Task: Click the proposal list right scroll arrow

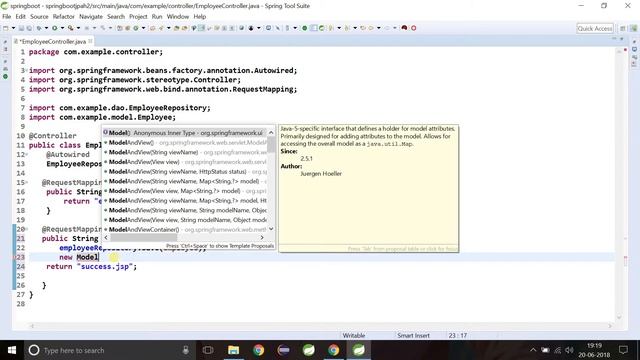Action: tap(262, 237)
